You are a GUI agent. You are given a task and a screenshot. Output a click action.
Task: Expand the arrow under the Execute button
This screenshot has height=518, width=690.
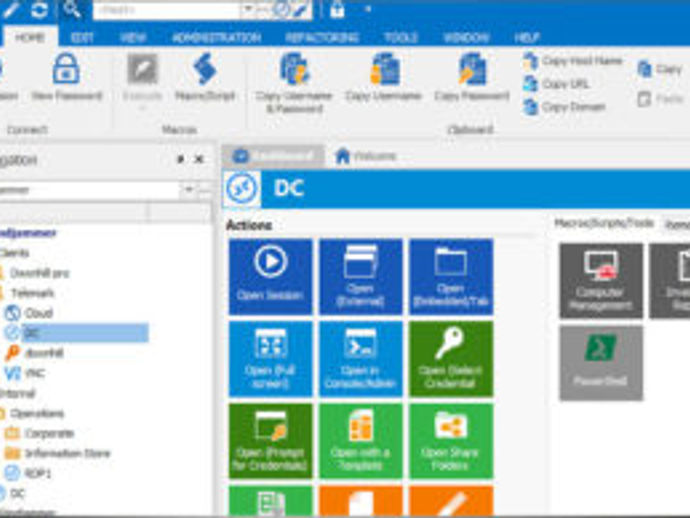142,107
